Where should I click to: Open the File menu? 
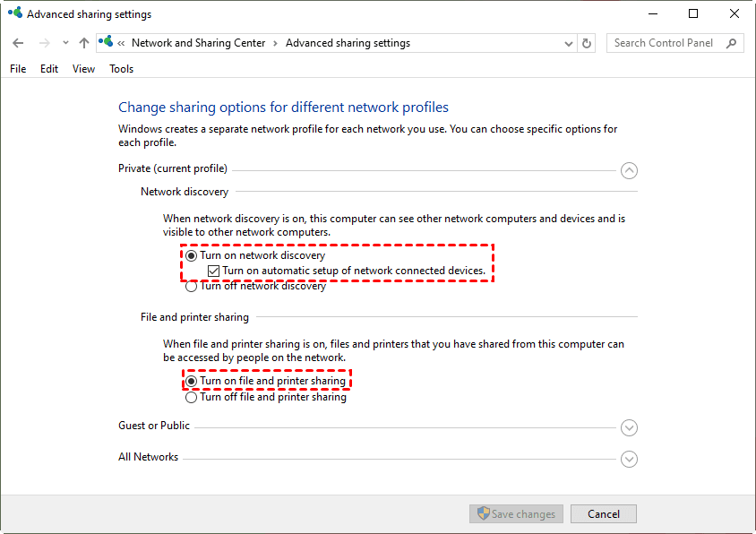pos(19,69)
